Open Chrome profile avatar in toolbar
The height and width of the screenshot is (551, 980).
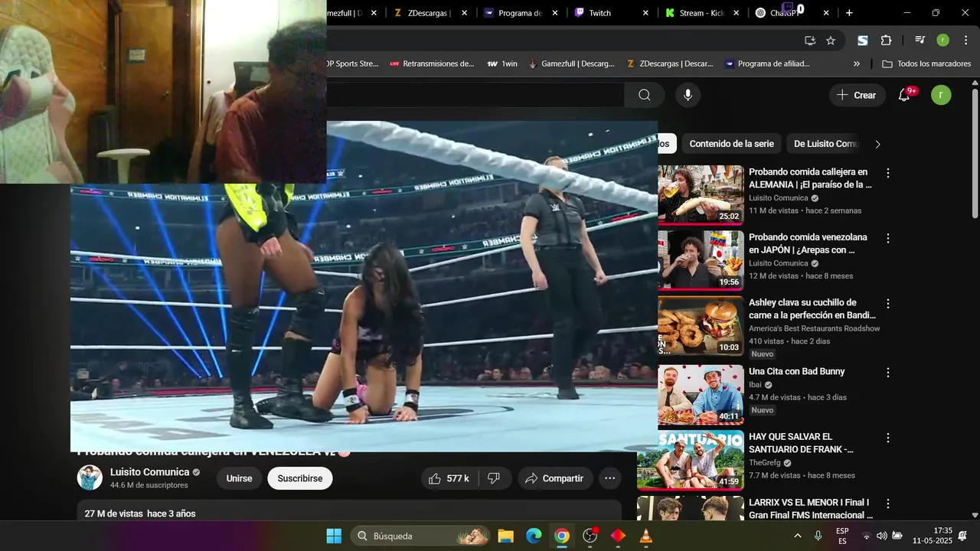(x=942, y=41)
